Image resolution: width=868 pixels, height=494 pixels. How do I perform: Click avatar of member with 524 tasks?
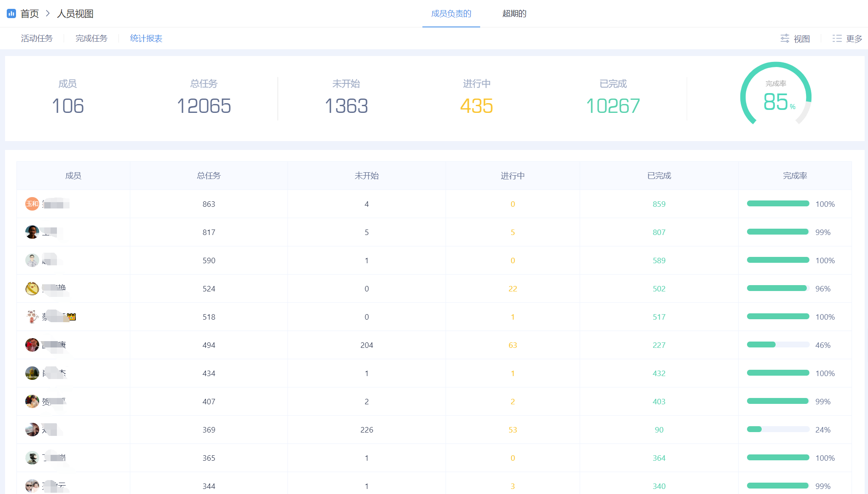point(32,288)
